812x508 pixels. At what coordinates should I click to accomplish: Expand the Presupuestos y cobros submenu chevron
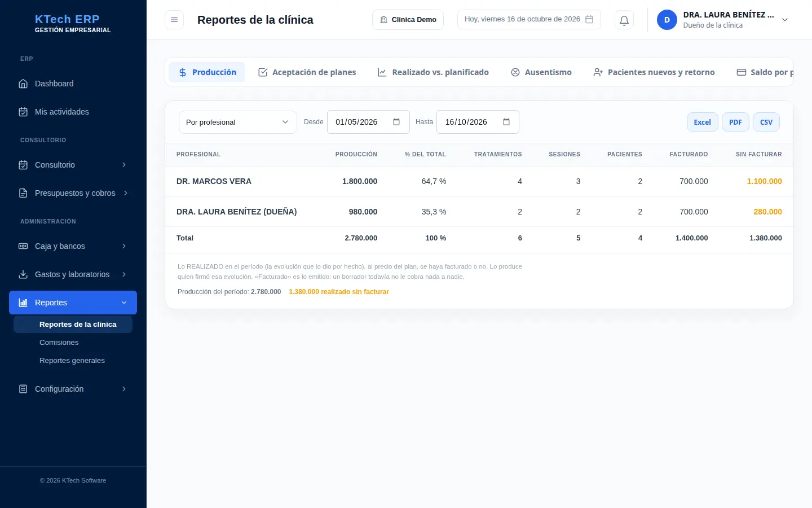pyautogui.click(x=126, y=193)
